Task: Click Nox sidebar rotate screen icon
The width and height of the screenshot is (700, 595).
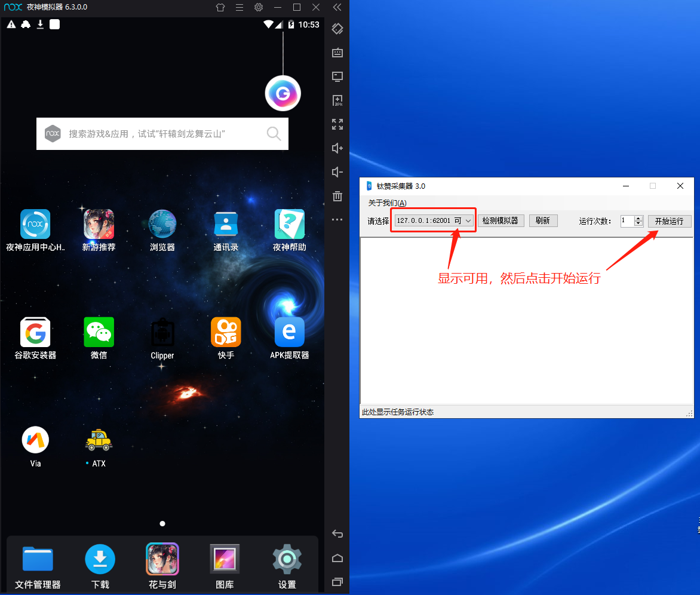Action: click(337, 29)
